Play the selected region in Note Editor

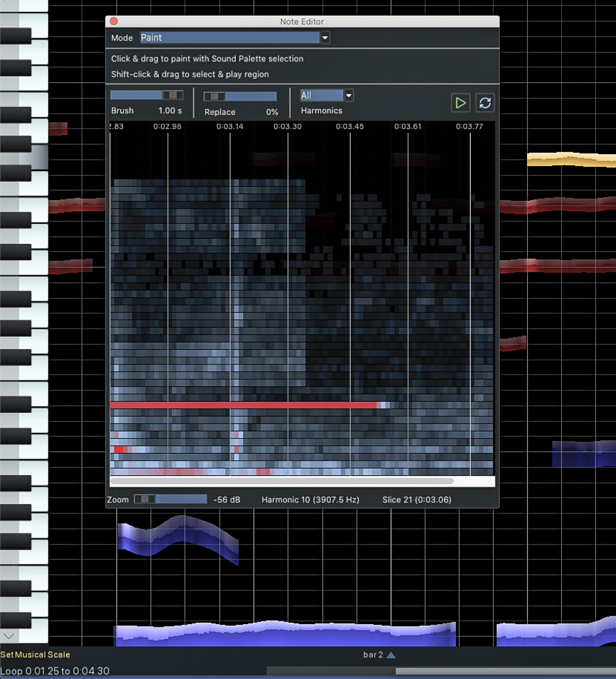(x=460, y=103)
